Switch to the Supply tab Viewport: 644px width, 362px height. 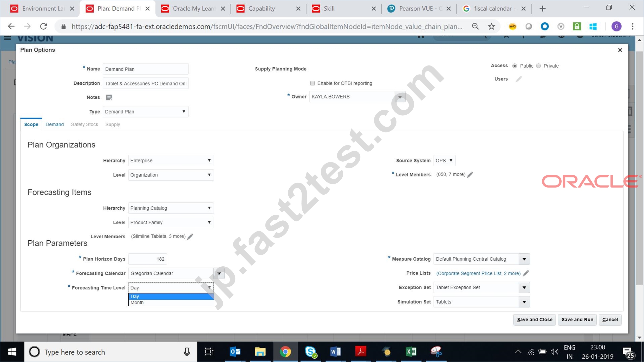pos(113,124)
